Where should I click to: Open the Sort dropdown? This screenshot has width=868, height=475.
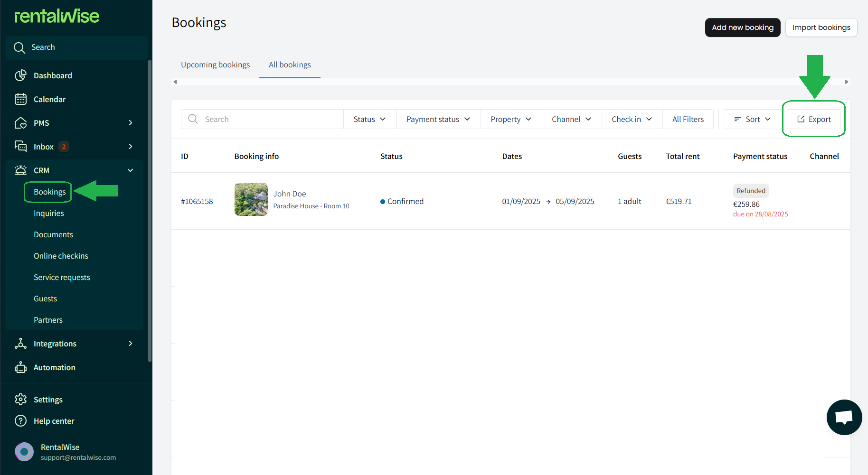(x=752, y=119)
